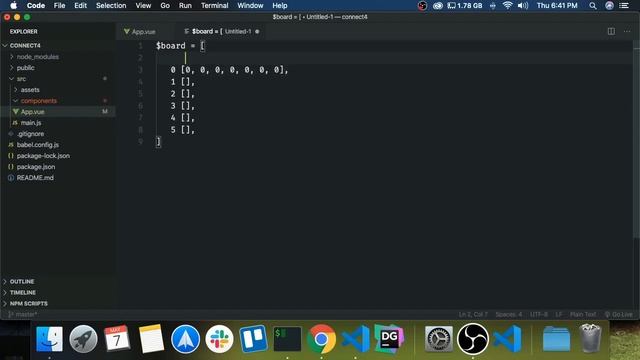
Task: Click the master branch status item
Action: point(22,315)
